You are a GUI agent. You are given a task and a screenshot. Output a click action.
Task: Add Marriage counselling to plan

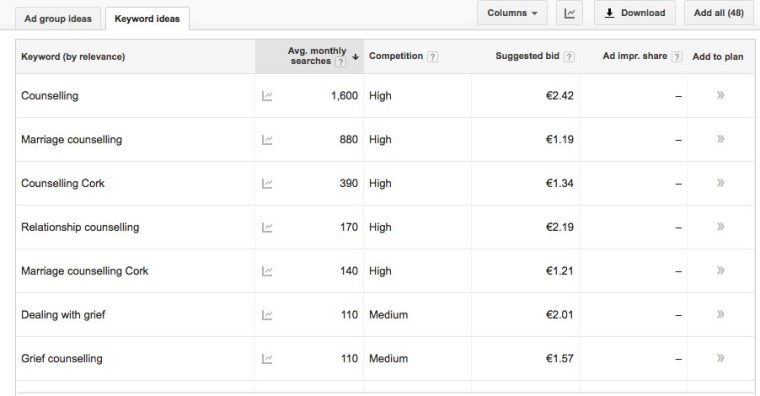pos(721,139)
